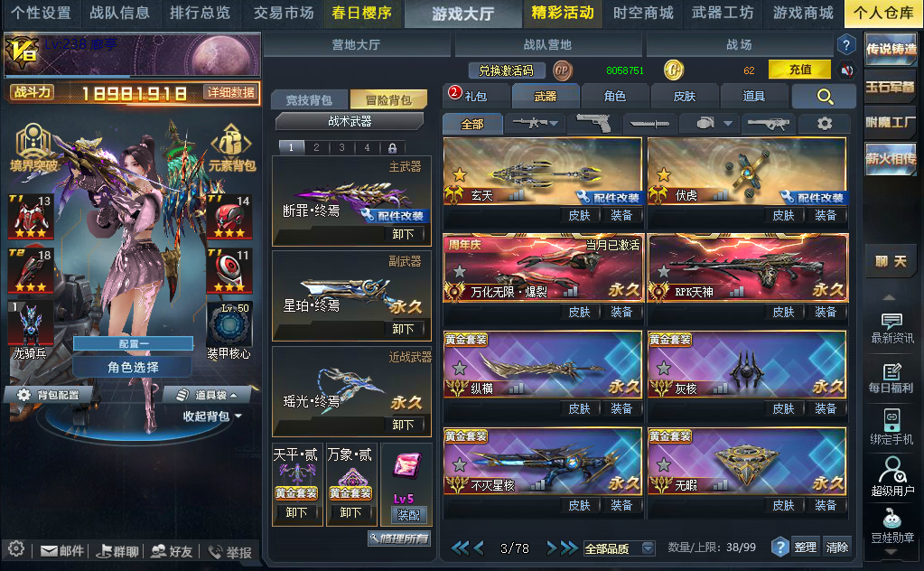Open the 全部品质 quality dropdown
The image size is (924, 571).
click(620, 548)
